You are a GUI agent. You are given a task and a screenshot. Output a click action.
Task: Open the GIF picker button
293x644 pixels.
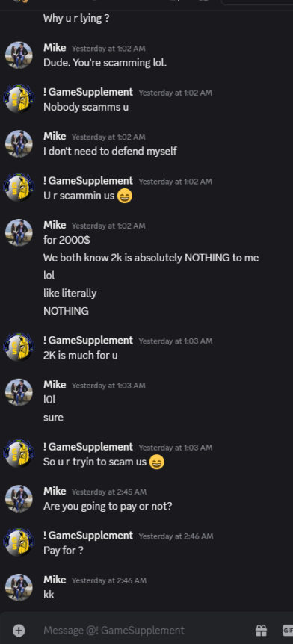click(288, 630)
